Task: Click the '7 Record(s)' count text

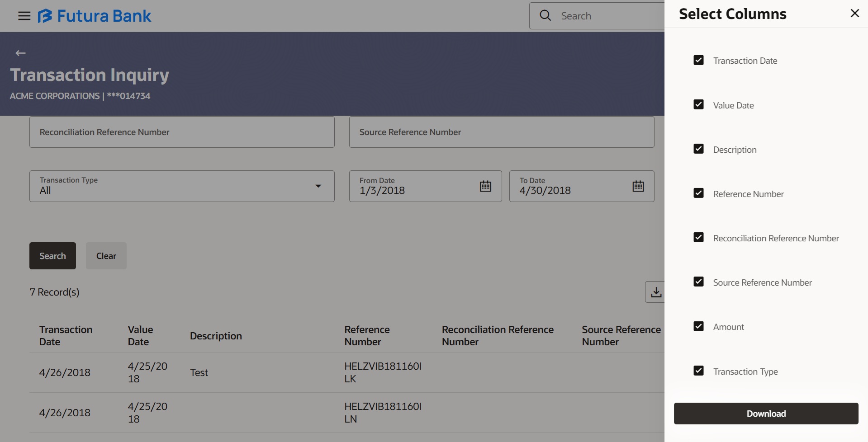Action: [x=54, y=292]
